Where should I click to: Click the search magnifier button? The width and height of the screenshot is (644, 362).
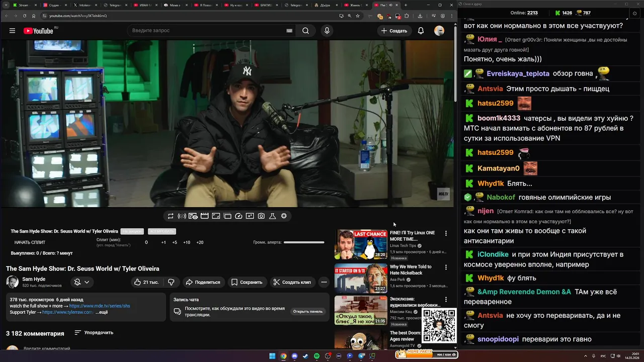point(305,31)
